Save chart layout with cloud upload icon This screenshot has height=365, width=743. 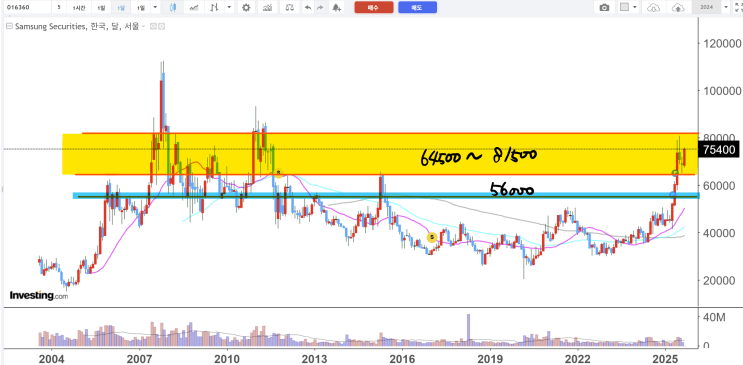[x=679, y=8]
